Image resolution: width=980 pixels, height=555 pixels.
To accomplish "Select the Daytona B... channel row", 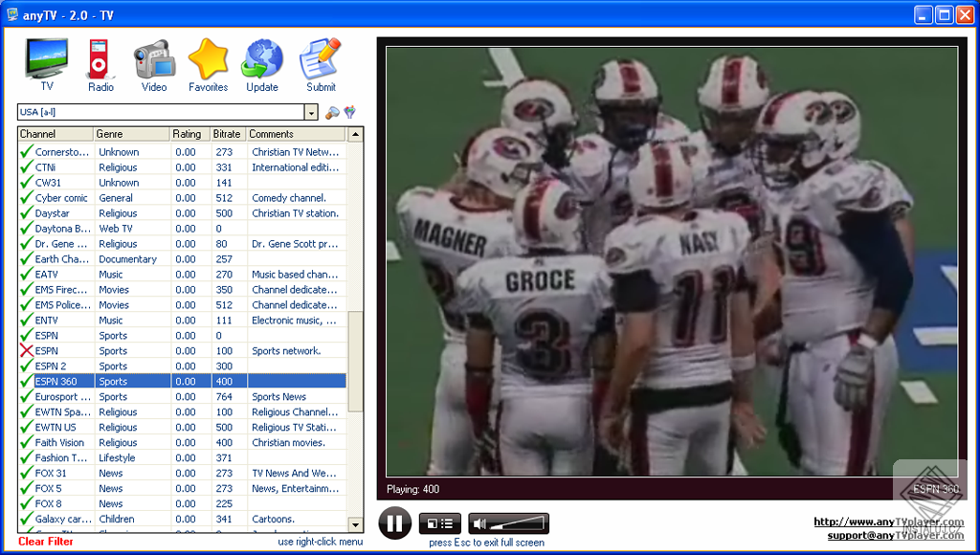I will (x=183, y=229).
